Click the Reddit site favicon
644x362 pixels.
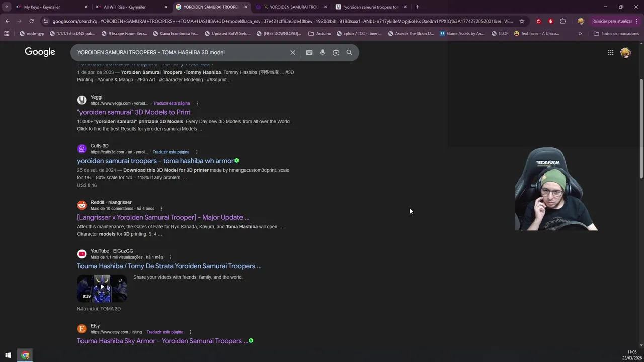click(82, 205)
